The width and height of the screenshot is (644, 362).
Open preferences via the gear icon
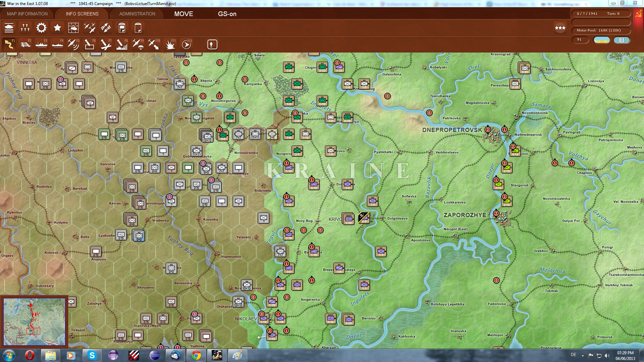(x=41, y=28)
